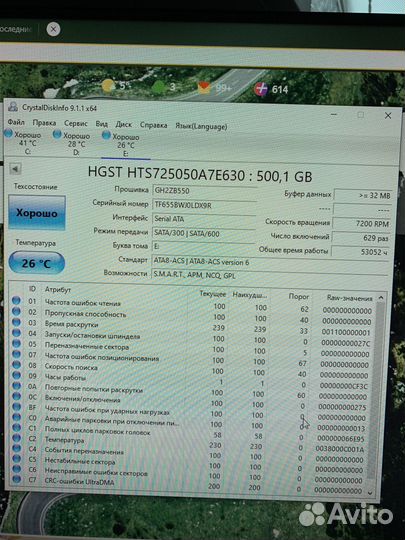Click the Буква тома field E:
The image size is (405, 540).
tap(203, 247)
